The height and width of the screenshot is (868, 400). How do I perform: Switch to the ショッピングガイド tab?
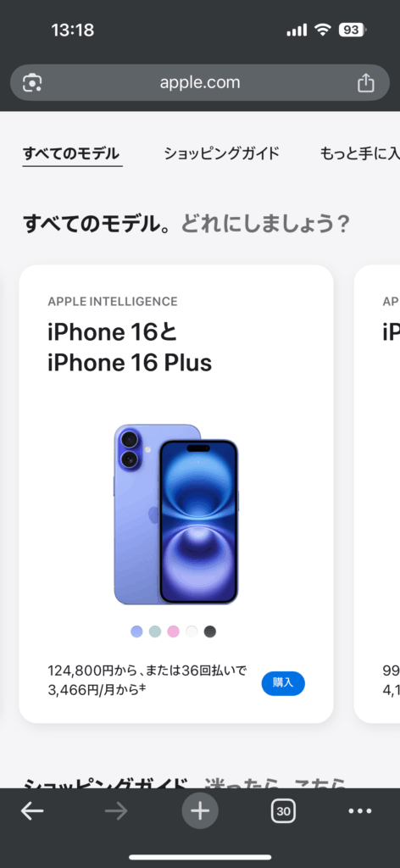221,153
